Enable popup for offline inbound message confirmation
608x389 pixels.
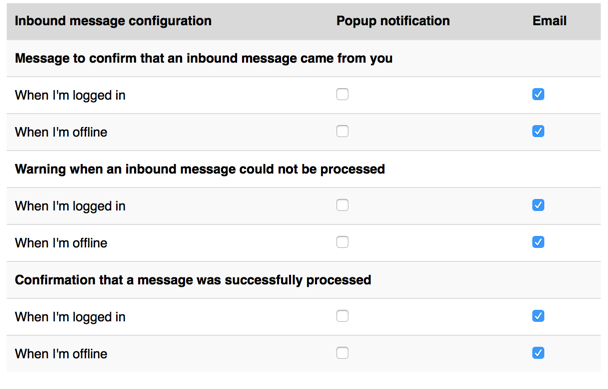click(342, 131)
